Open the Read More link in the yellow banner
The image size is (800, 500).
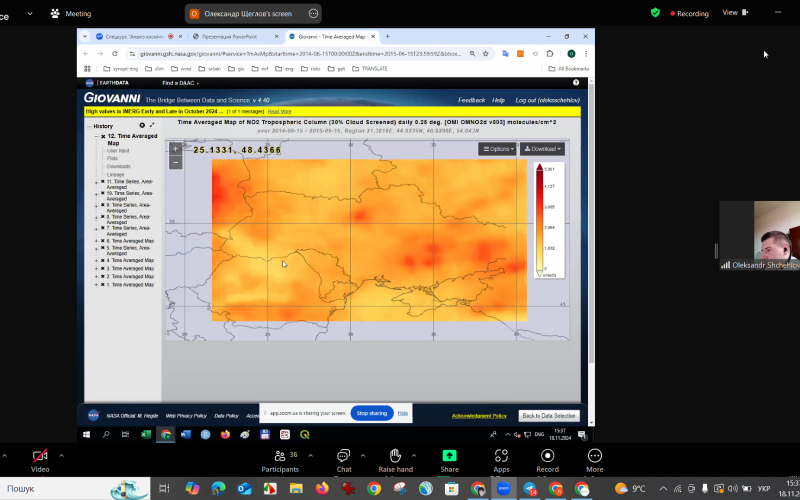tap(280, 111)
